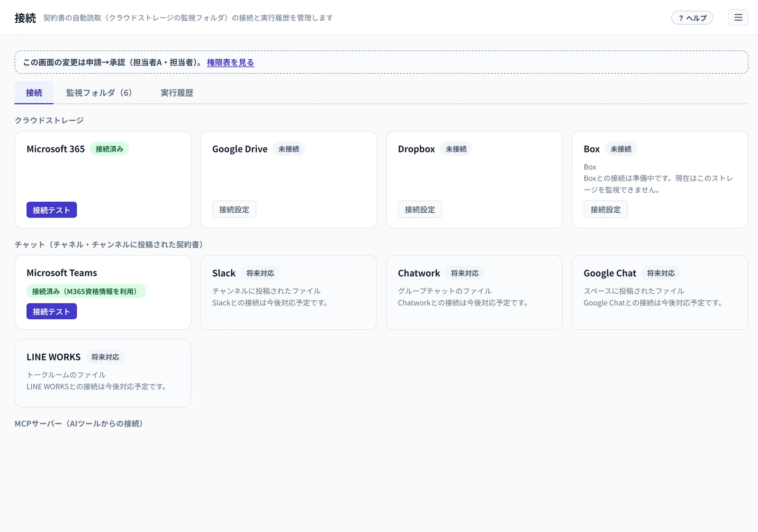Click the Box 準備中 description text
The image size is (758, 532).
point(659,184)
